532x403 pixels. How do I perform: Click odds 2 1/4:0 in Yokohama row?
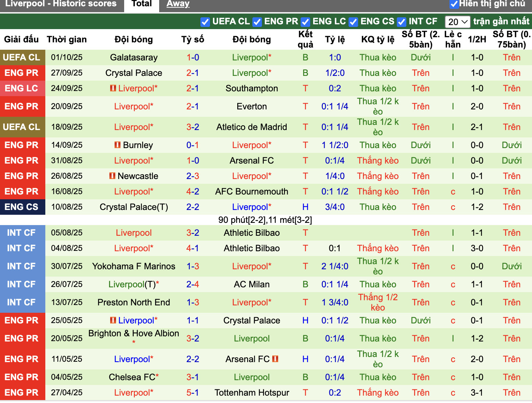[x=335, y=266]
